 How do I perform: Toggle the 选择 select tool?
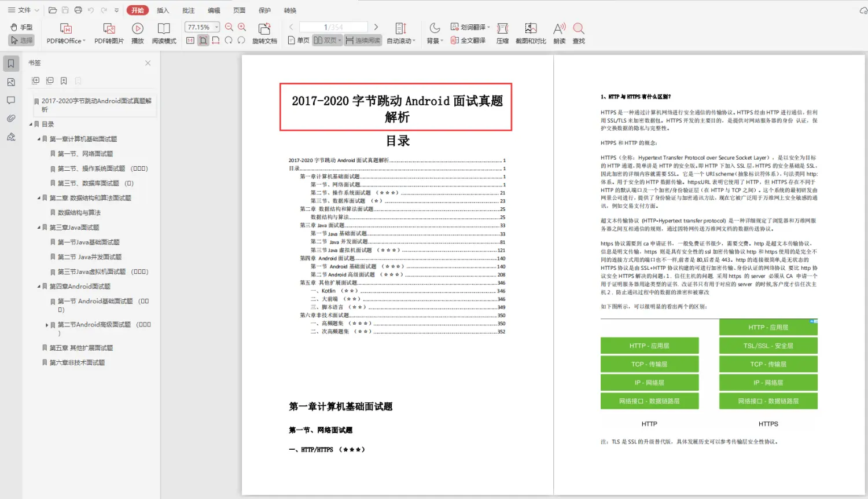21,39
